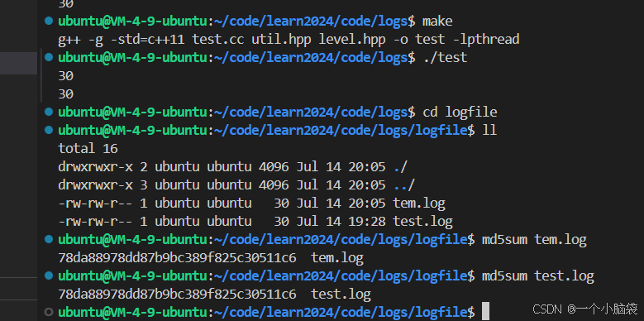The width and height of the screenshot is (644, 321).
Task: Click the ll command text
Action: click(x=489, y=130)
